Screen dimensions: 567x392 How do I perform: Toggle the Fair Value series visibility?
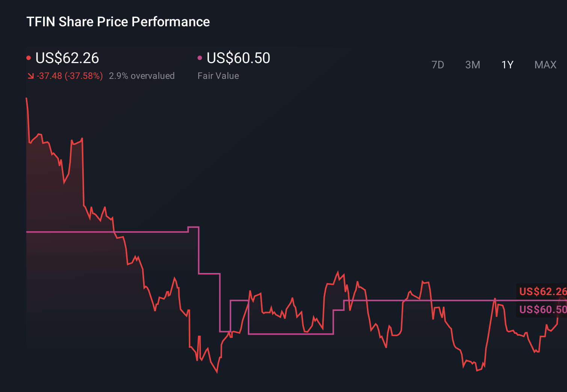click(x=201, y=57)
